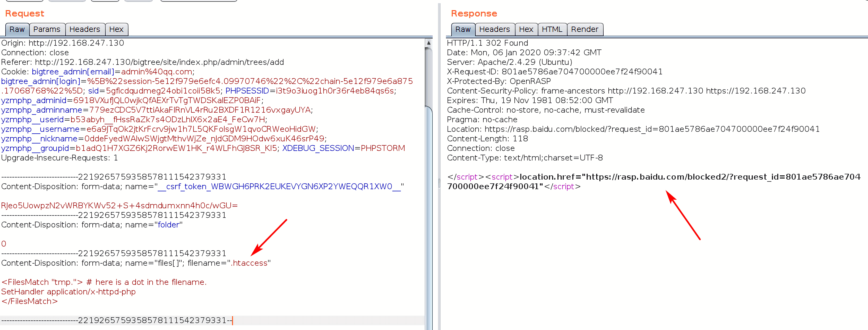
Task: Click the 'Pragma: no-cache' line
Action: pyautogui.click(x=482, y=120)
